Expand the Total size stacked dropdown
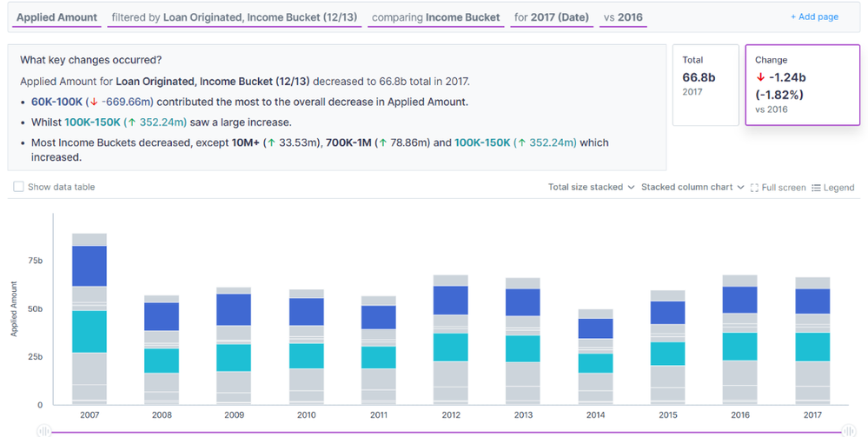The width and height of the screenshot is (868, 437). tap(591, 187)
